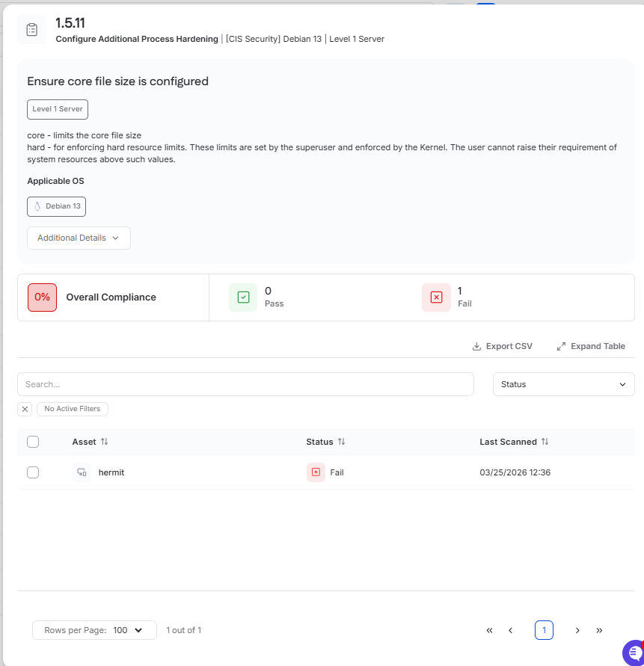644x666 pixels.
Task: Click the Export CSV download icon
Action: [476, 347]
